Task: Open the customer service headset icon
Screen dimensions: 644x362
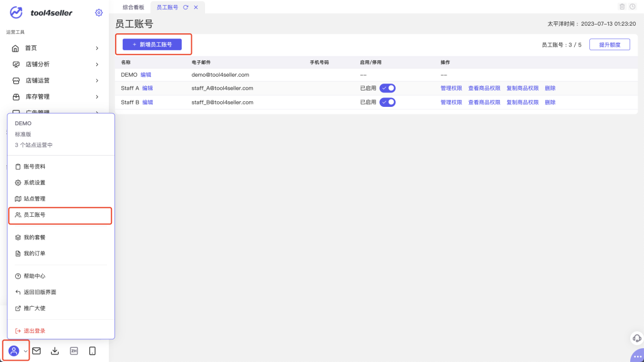Action: (x=637, y=338)
